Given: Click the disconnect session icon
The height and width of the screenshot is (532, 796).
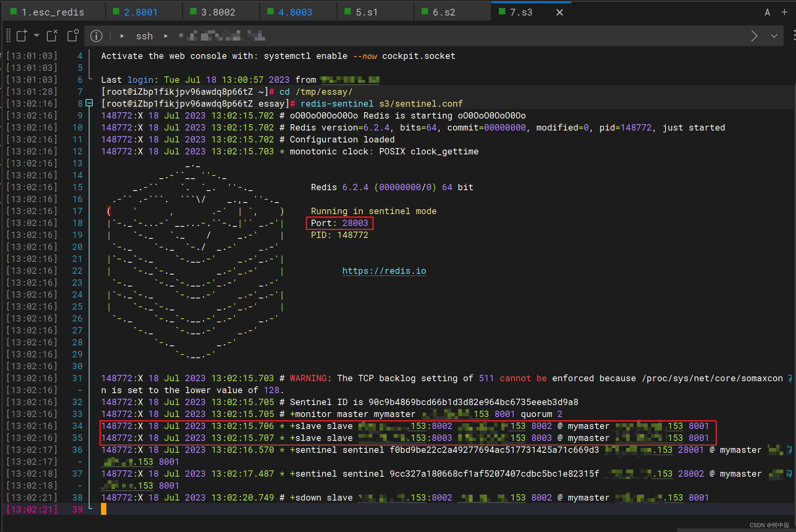Looking at the screenshot, I should (52, 36).
